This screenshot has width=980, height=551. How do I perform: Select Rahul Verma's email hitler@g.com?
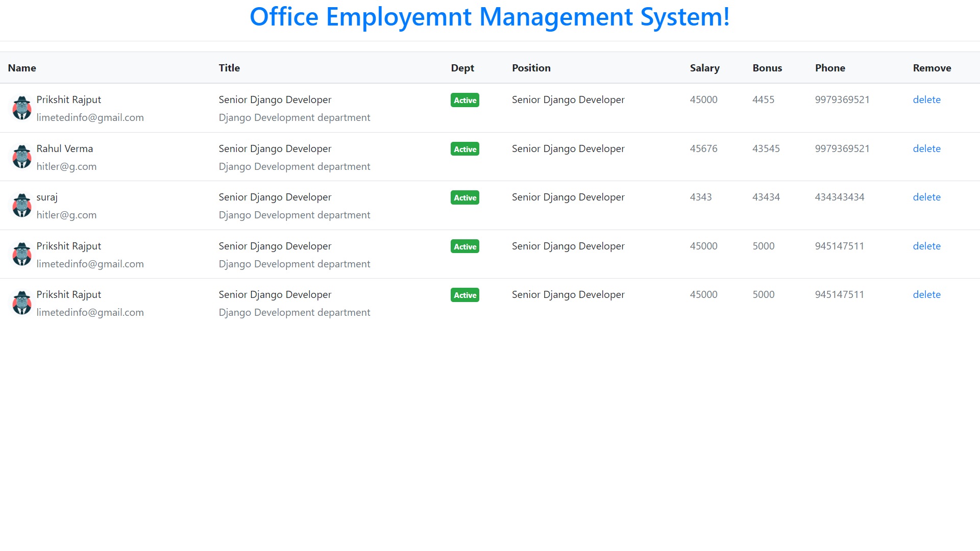[66, 166]
